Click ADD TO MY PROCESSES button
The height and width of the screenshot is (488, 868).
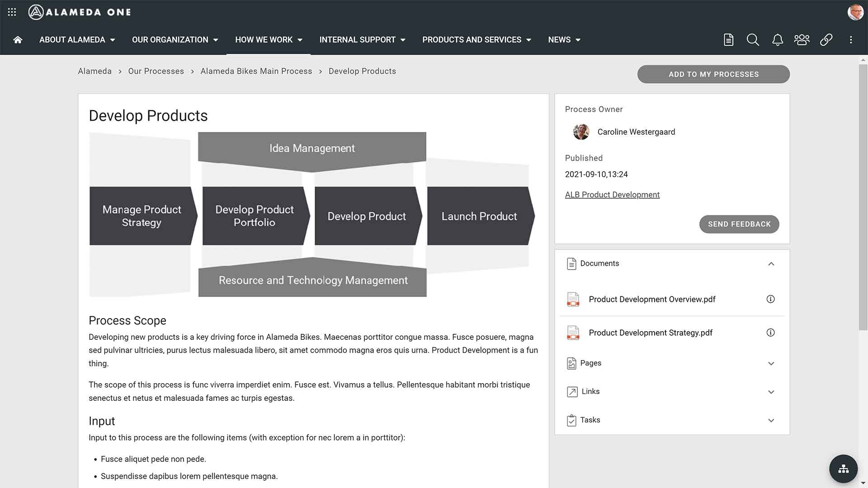[713, 74]
